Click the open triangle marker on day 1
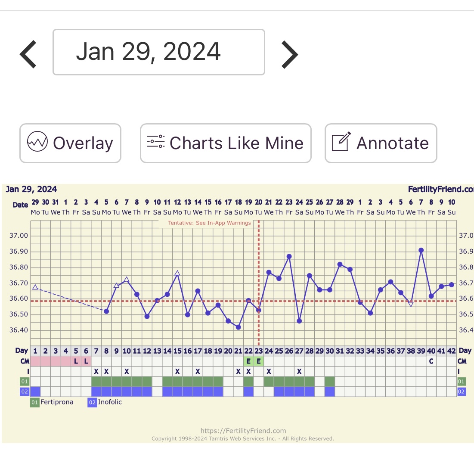 (35, 287)
